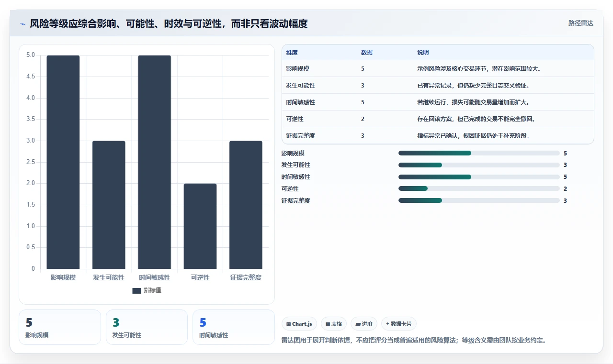Viewport: 613px width, 364px height.
Task: Click y-axis tick value 2.5
Action: (x=30, y=162)
